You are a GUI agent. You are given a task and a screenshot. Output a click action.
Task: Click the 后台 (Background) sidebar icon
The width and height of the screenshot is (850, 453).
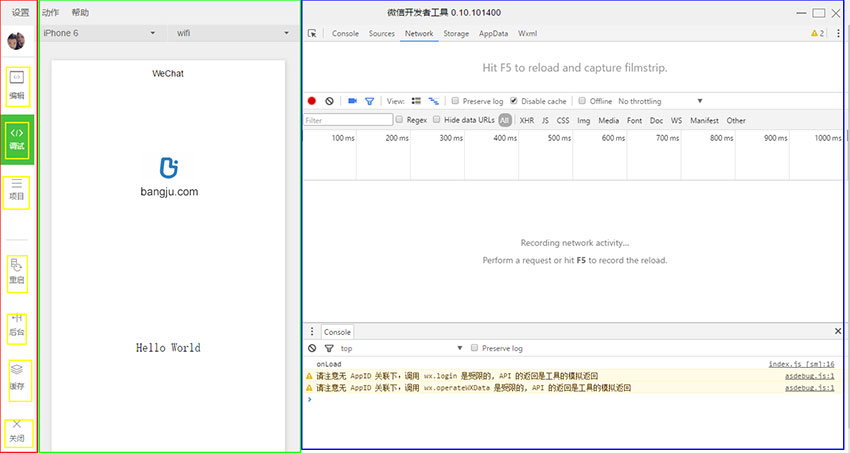[x=17, y=324]
